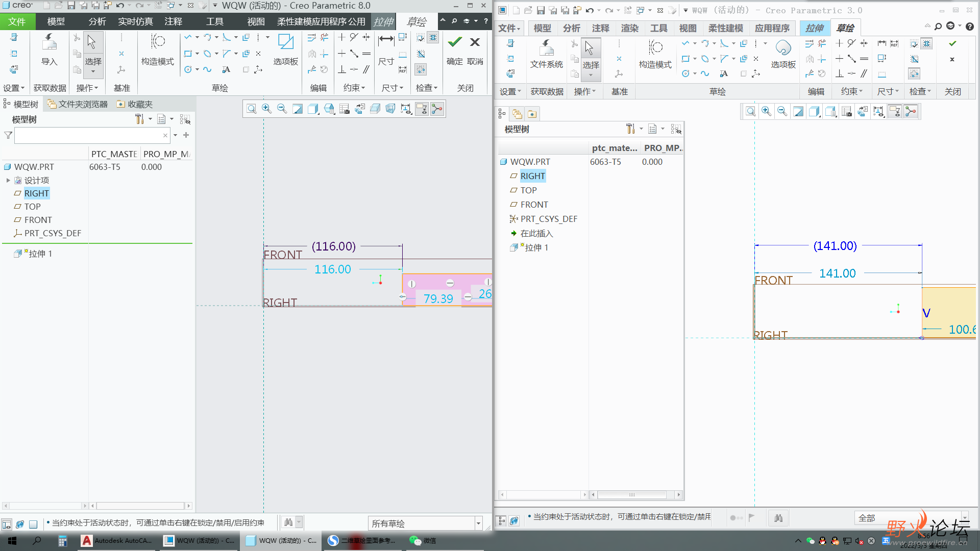Toggle Highlight Open Ends in Creo 8.0
The width and height of the screenshot is (980, 551).
pyautogui.click(x=421, y=69)
